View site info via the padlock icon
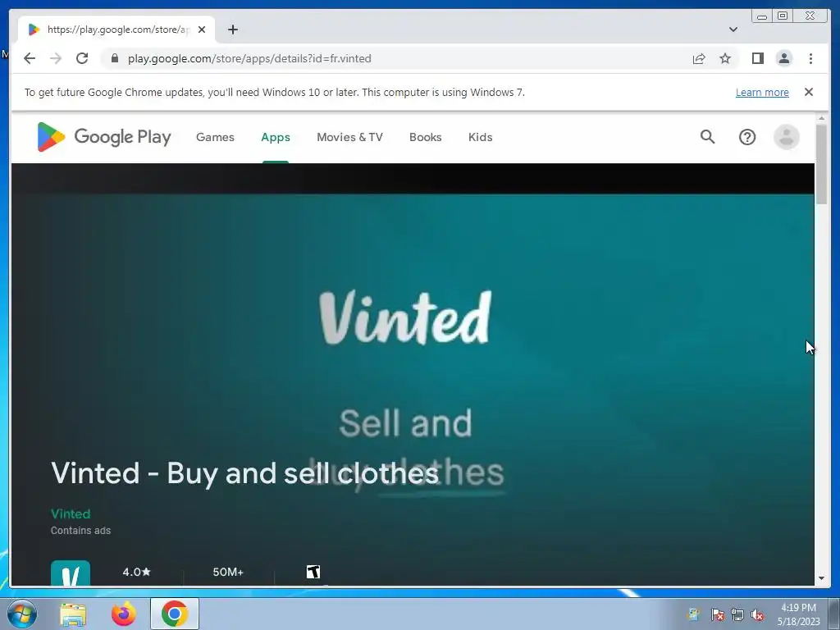 pyautogui.click(x=115, y=58)
